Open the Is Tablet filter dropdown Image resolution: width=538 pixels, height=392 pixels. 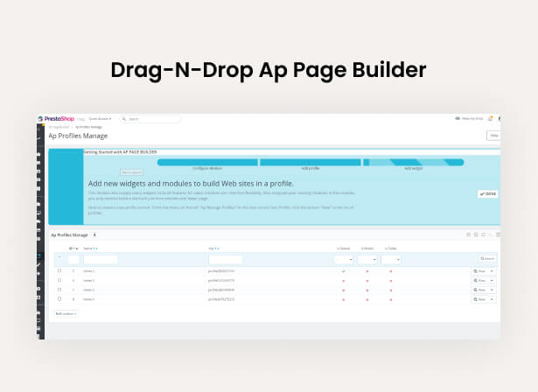pos(391,260)
